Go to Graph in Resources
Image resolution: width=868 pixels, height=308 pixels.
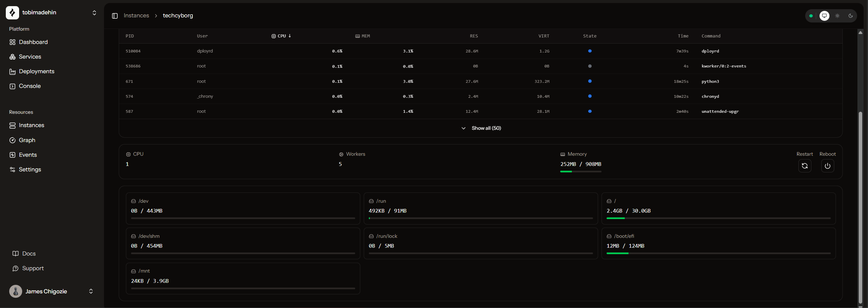27,140
